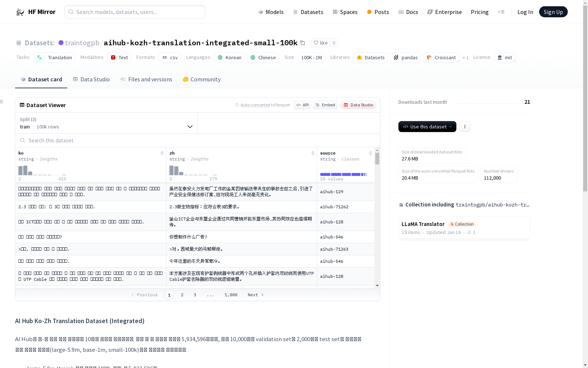This screenshot has height=368, width=588.
Task: Sort the source column with its sort icon
Action: pyautogui.click(x=370, y=153)
